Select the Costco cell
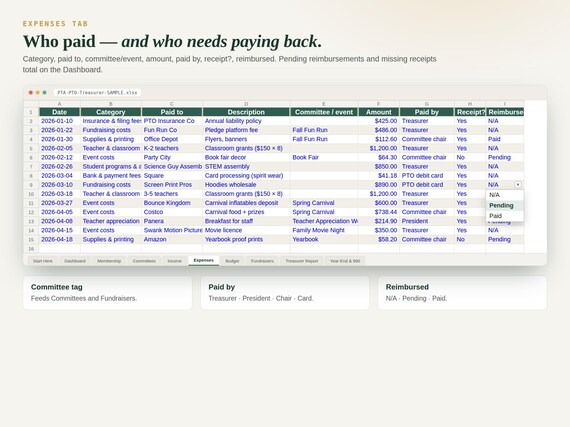 [x=172, y=212]
